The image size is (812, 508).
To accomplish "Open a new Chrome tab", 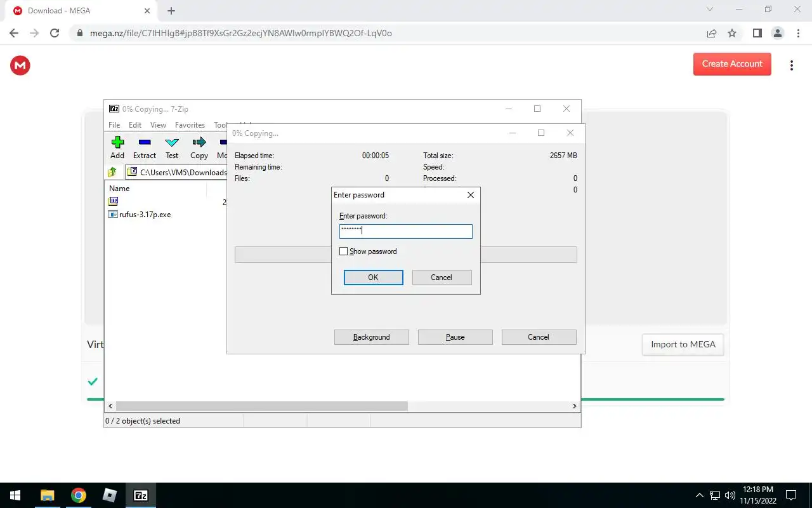I will coord(171,11).
